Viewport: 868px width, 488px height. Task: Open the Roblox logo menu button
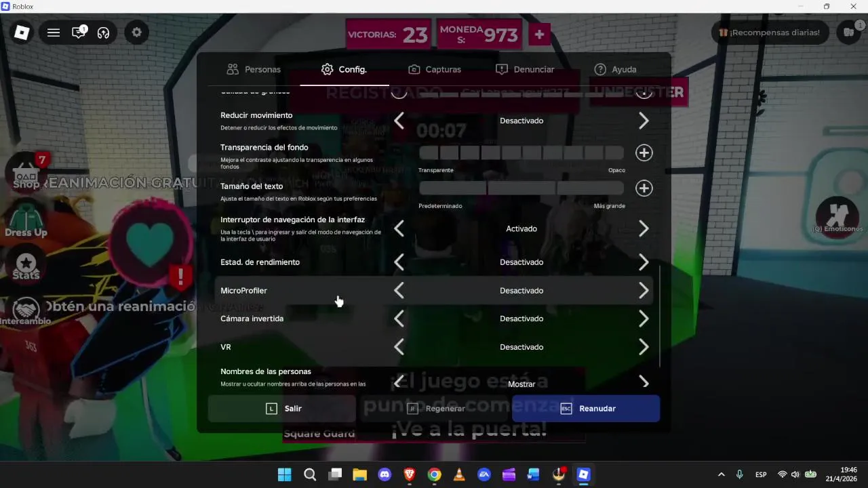(x=22, y=32)
